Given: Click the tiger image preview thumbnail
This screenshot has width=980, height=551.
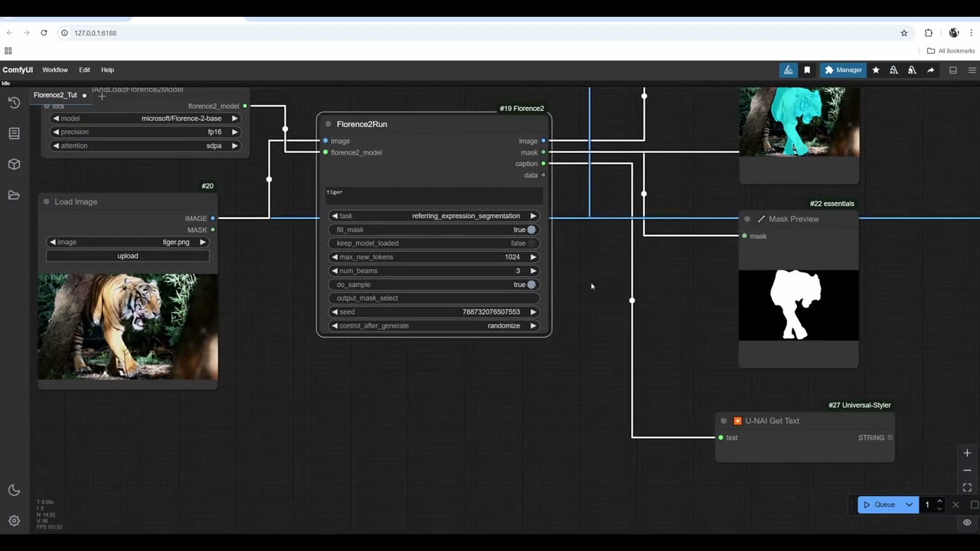Looking at the screenshot, I should point(128,327).
